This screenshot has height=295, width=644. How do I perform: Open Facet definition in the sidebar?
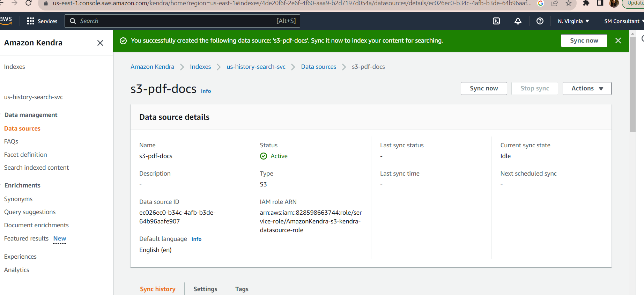click(x=25, y=155)
